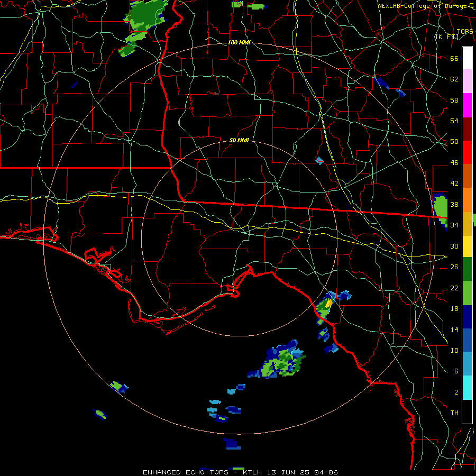Click the cyan swatch in the legend
Image resolution: width=476 pixels, height=476 pixels.
click(x=467, y=388)
